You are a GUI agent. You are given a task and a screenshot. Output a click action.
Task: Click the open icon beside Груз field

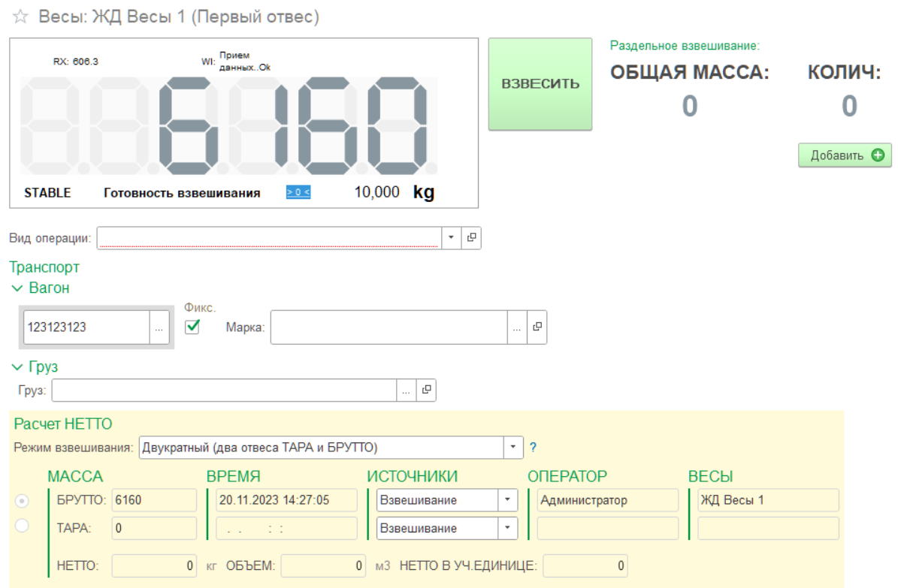[x=426, y=390]
